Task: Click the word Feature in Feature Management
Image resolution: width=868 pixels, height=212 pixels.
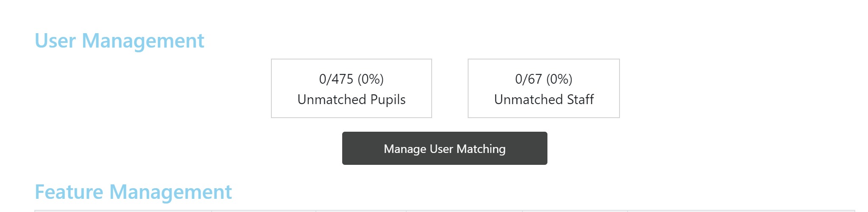Action: point(69,192)
